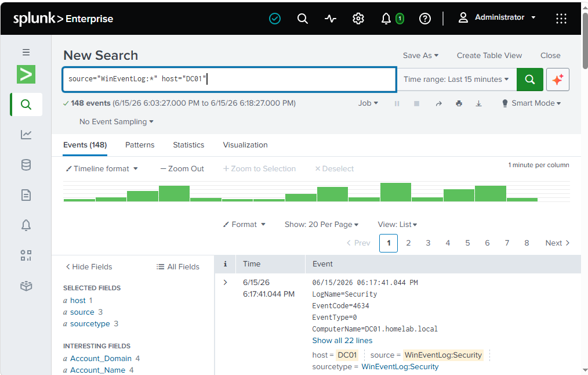Viewport: 588px width, 375px height.
Task: Go to results page 5
Action: click(467, 243)
